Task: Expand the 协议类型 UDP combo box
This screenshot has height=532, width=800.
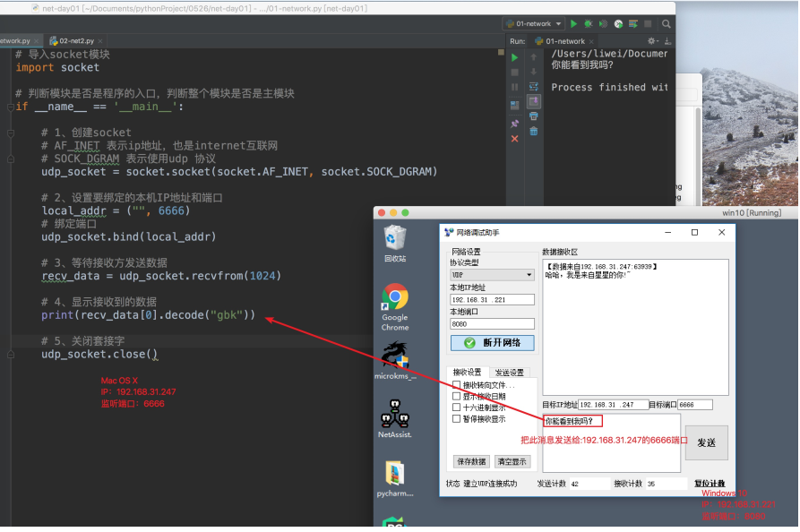Action: pyautogui.click(x=492, y=275)
